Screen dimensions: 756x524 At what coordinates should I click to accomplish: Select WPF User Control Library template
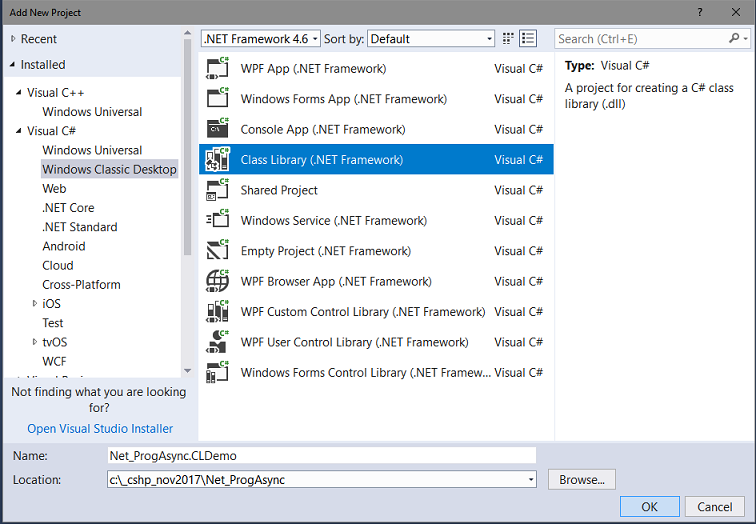(x=376, y=342)
